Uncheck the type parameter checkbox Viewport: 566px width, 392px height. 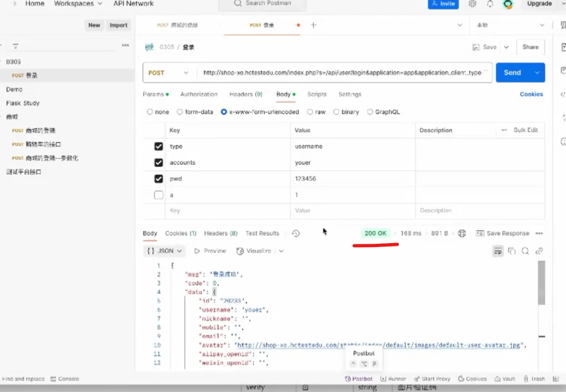158,146
